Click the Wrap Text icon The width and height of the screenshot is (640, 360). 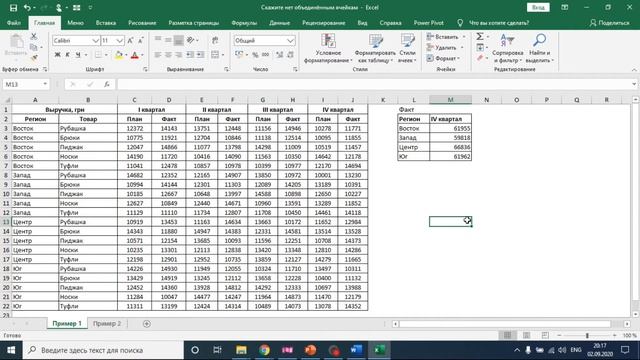(x=215, y=40)
